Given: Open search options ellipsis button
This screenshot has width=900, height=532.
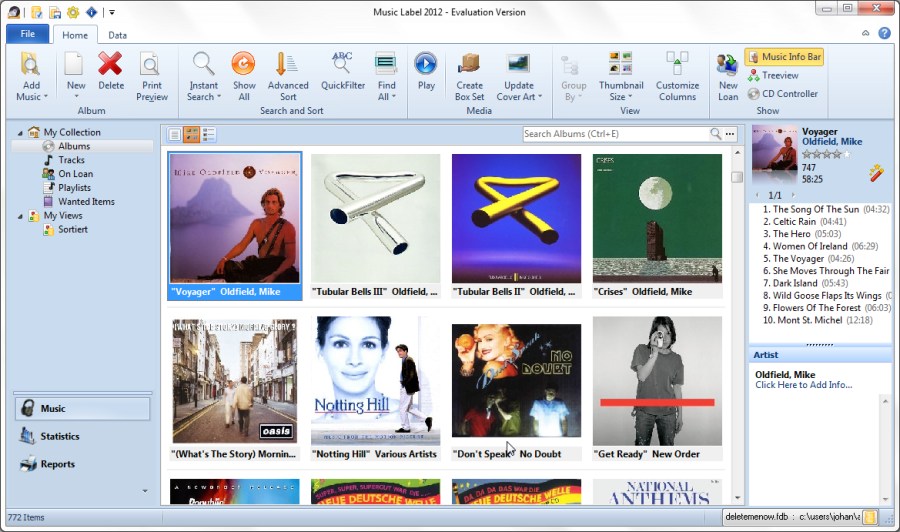Looking at the screenshot, I should pos(730,134).
